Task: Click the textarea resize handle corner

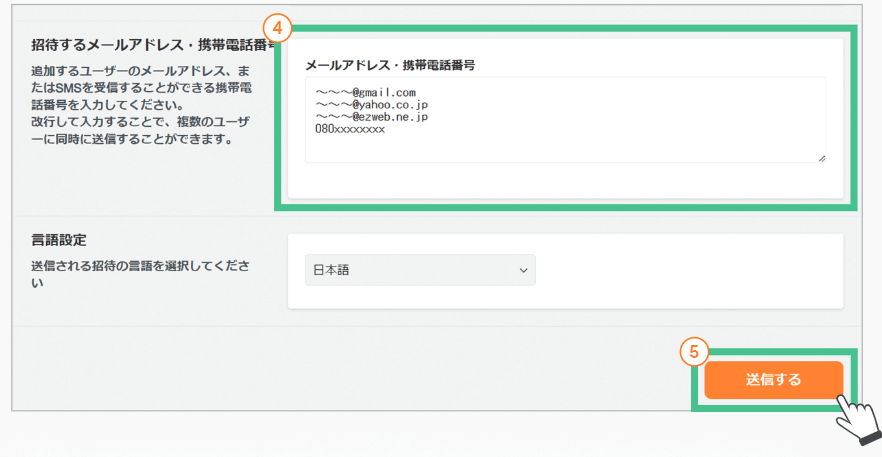Action: point(821,159)
